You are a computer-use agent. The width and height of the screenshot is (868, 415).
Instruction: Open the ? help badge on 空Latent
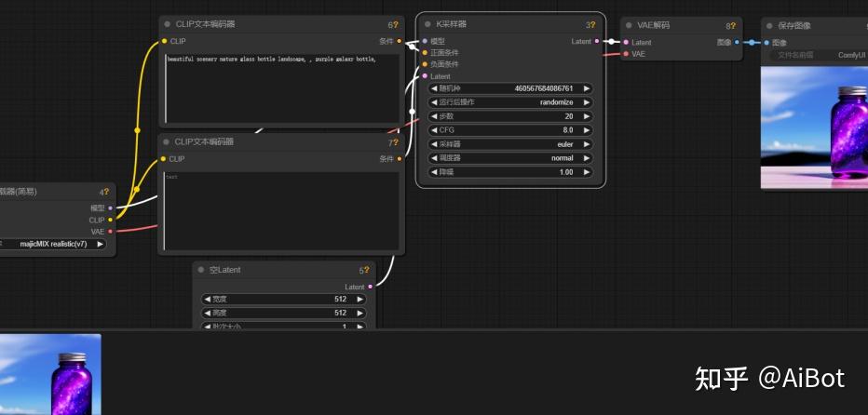coord(366,271)
